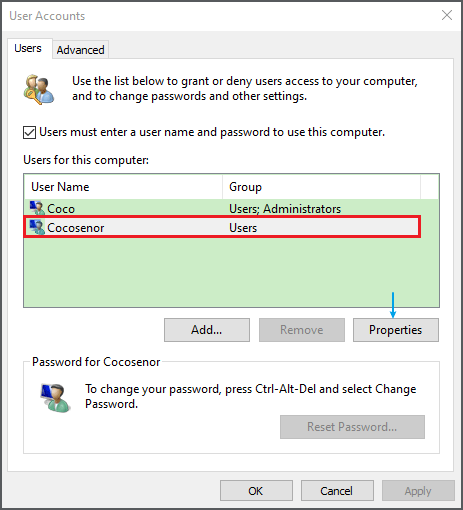Click the Add... button
The width and height of the screenshot is (463, 510).
pos(207,330)
